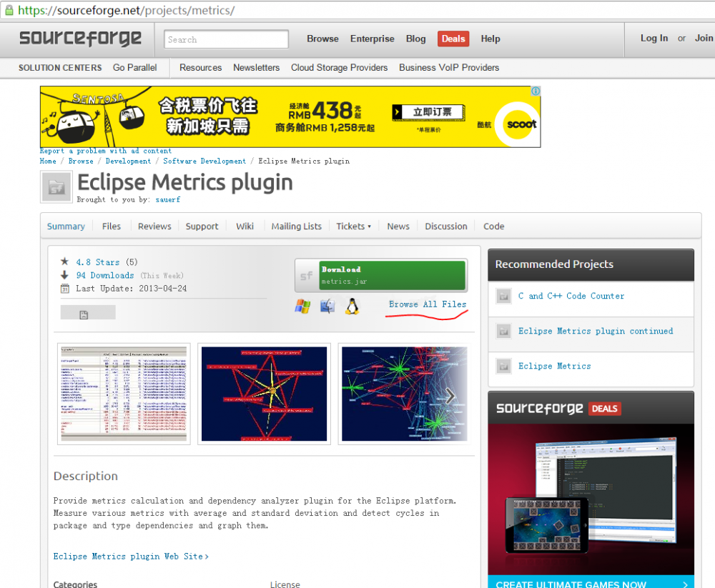Click Report a problem with ad content
Screen dimensions: 715x588
[106, 151]
